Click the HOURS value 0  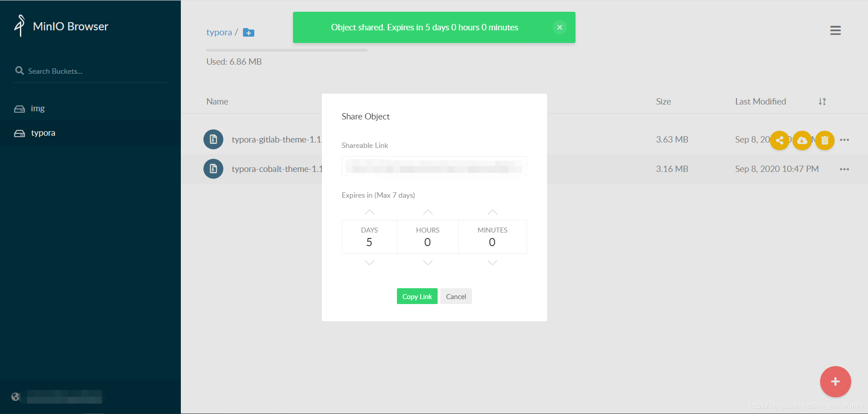tap(428, 243)
